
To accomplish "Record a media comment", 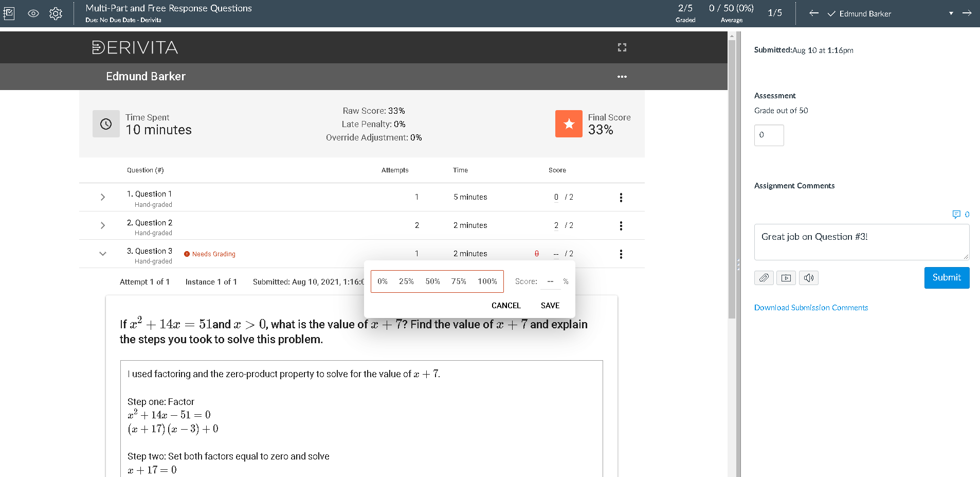I will [x=786, y=278].
